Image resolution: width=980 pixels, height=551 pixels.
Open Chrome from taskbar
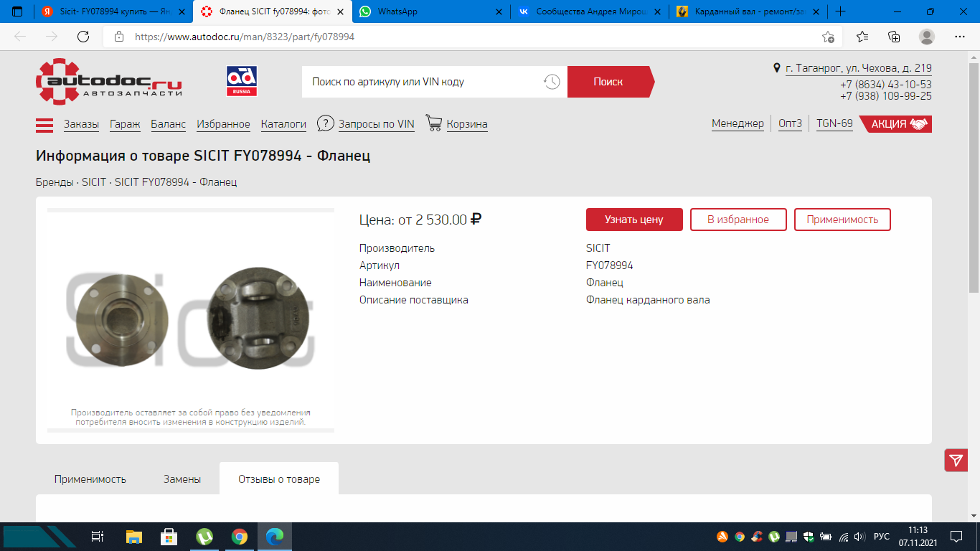[x=240, y=537]
